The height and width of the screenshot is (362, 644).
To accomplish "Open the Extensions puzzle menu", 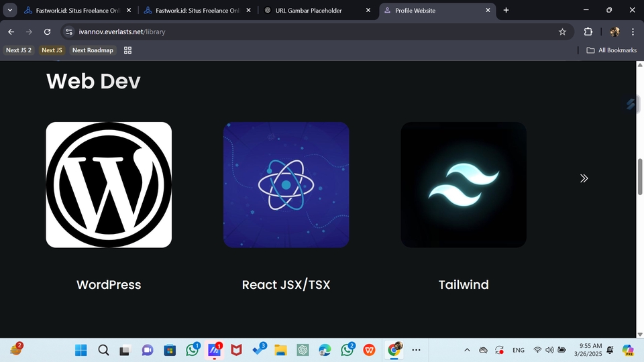I will [x=588, y=32].
